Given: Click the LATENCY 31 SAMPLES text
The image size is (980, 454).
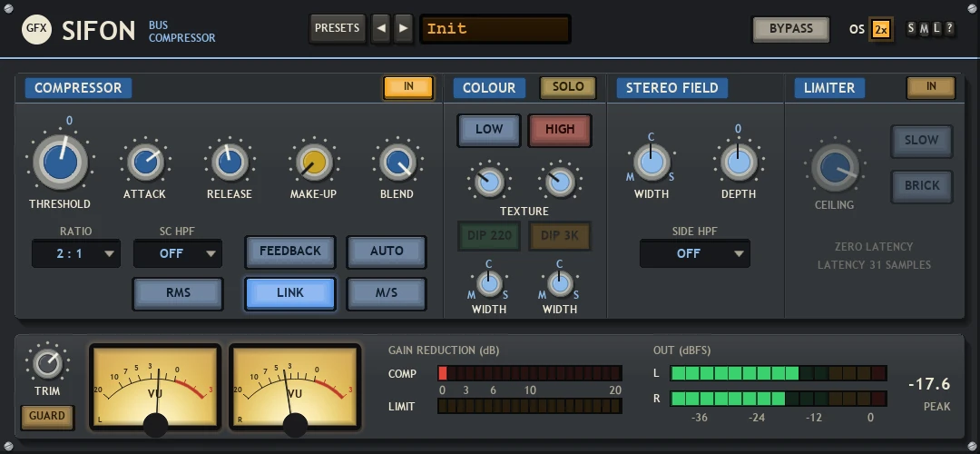Looking at the screenshot, I should click(x=874, y=265).
